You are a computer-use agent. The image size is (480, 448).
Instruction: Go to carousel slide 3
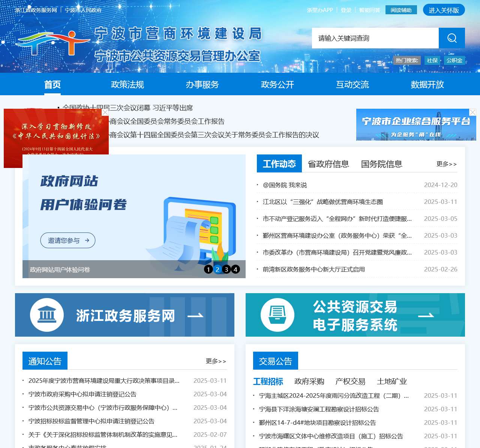tap(226, 269)
